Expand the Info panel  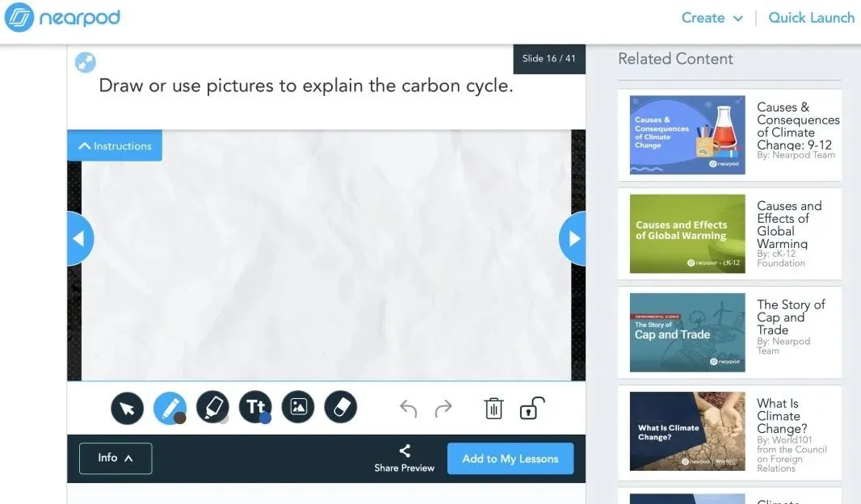click(x=115, y=458)
